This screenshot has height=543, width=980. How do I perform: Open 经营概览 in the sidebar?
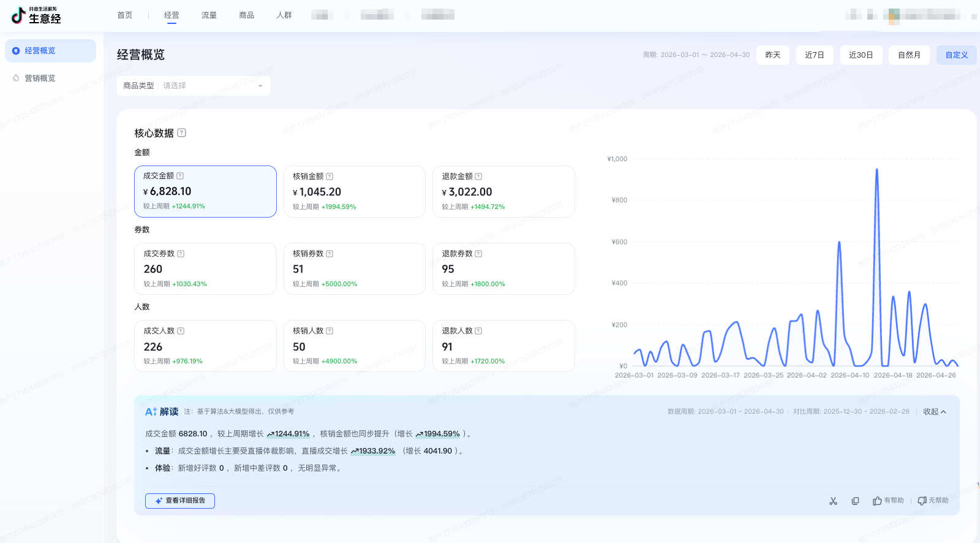pyautogui.click(x=50, y=51)
